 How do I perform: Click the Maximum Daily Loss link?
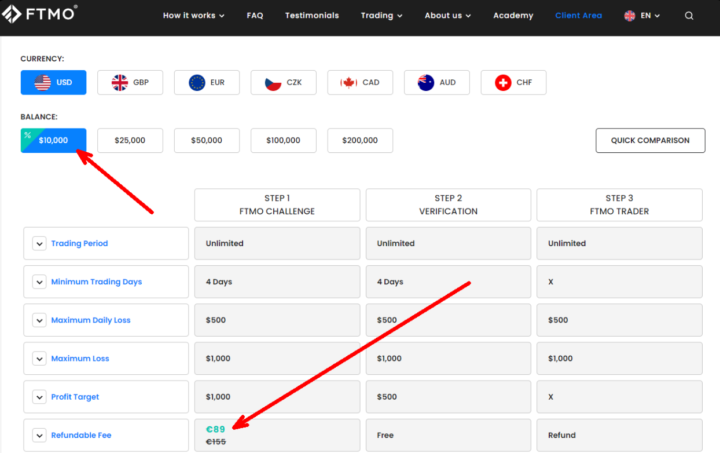coord(90,320)
